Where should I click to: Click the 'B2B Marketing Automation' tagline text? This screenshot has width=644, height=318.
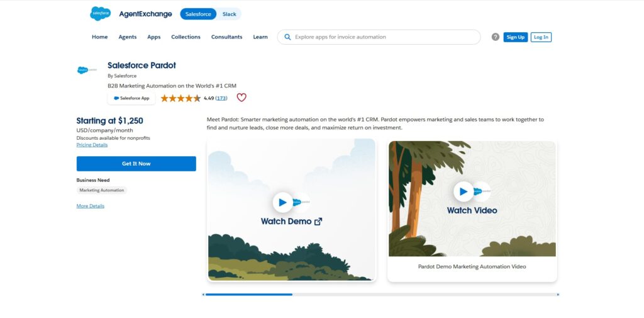coord(172,86)
